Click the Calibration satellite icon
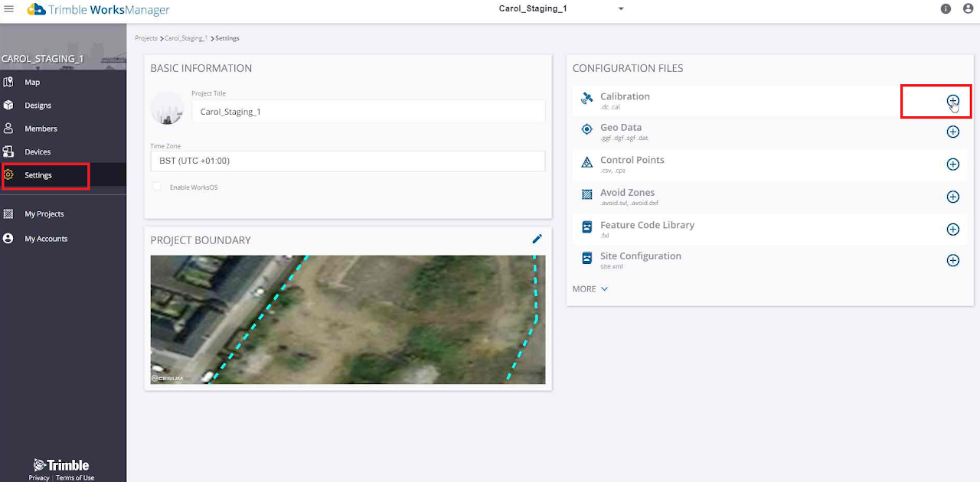The image size is (980, 482). (587, 98)
